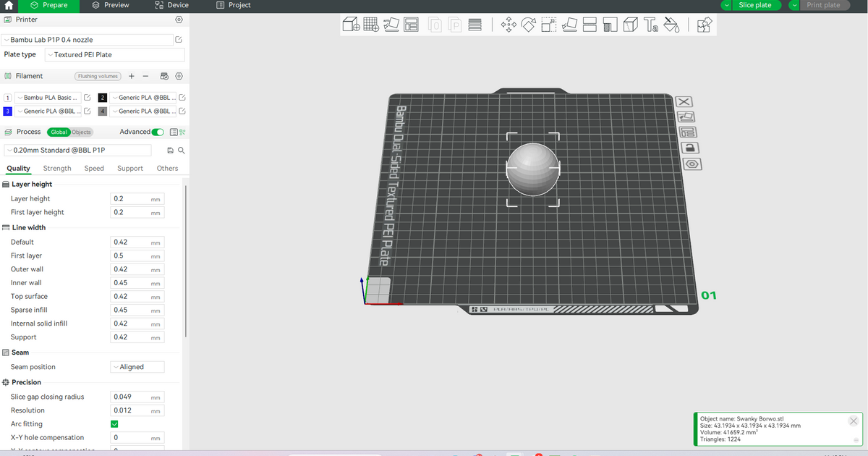Screen dimensions: 868x456
Task: Open the Seam position dropdown
Action: (x=137, y=367)
